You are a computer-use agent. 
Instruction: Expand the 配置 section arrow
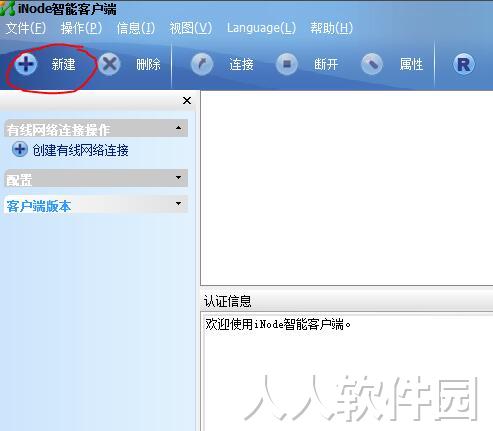click(x=178, y=177)
